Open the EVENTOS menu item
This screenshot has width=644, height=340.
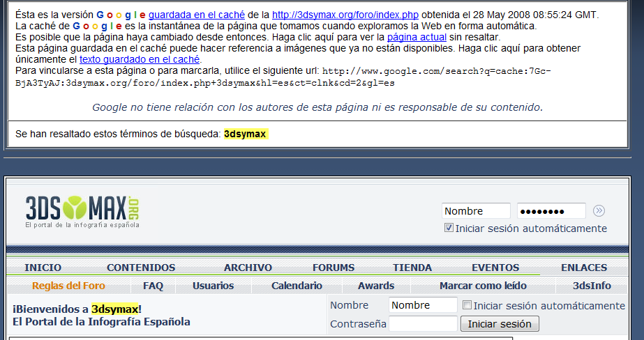(495, 268)
